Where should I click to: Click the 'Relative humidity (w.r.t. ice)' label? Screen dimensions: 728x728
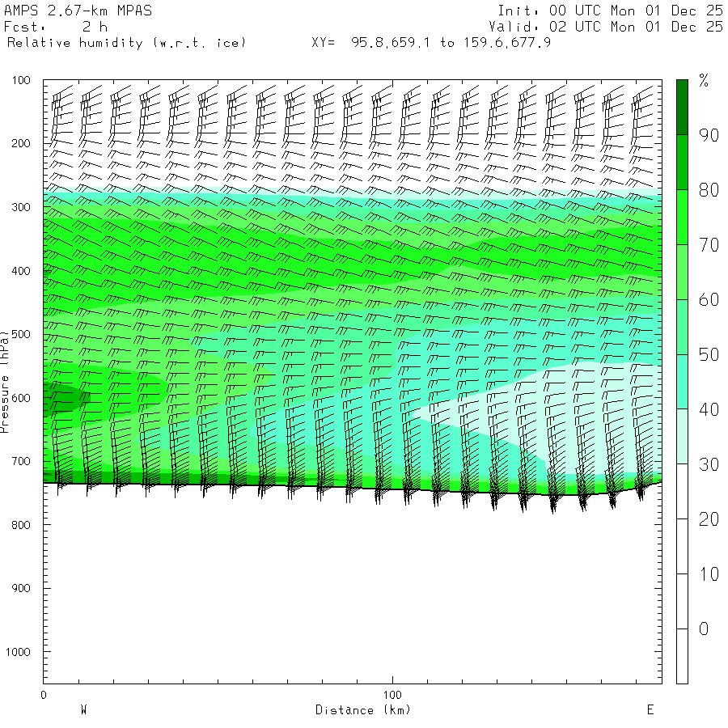click(126, 43)
